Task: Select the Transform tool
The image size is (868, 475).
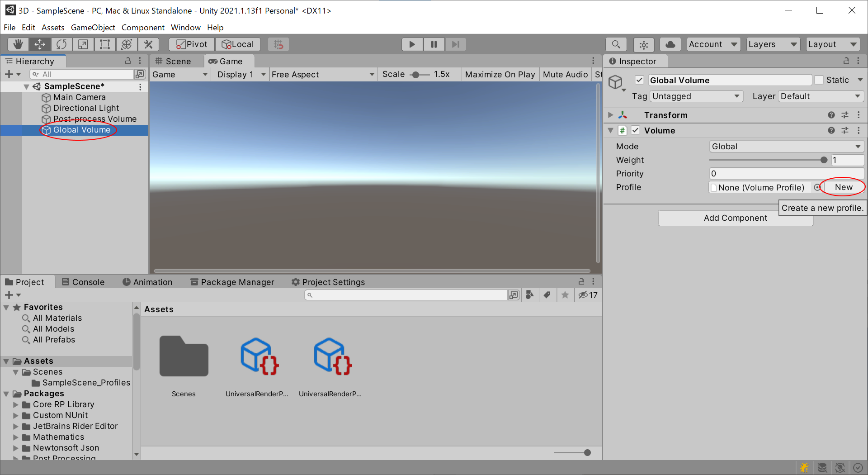Action: (x=127, y=44)
